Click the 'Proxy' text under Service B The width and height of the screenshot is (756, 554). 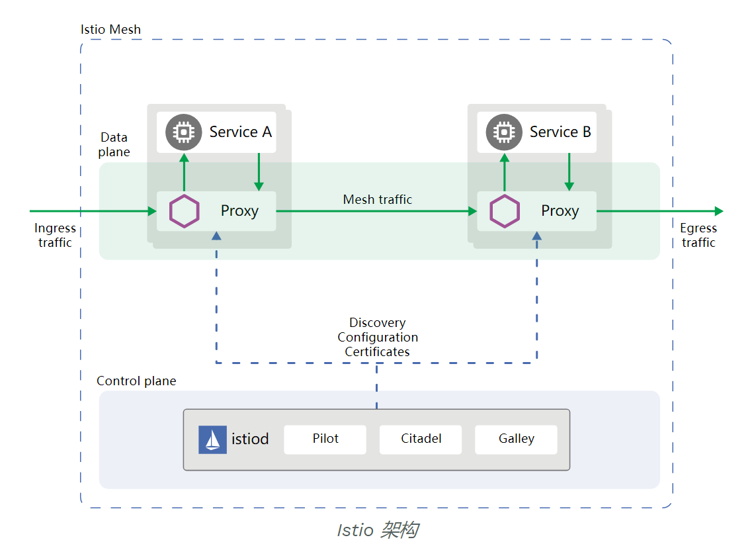pyautogui.click(x=560, y=211)
